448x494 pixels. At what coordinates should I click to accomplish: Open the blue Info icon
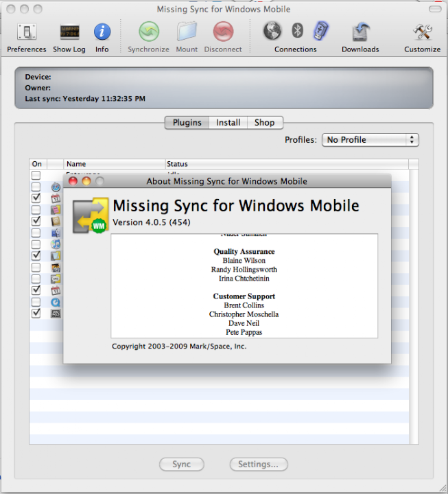click(x=102, y=32)
